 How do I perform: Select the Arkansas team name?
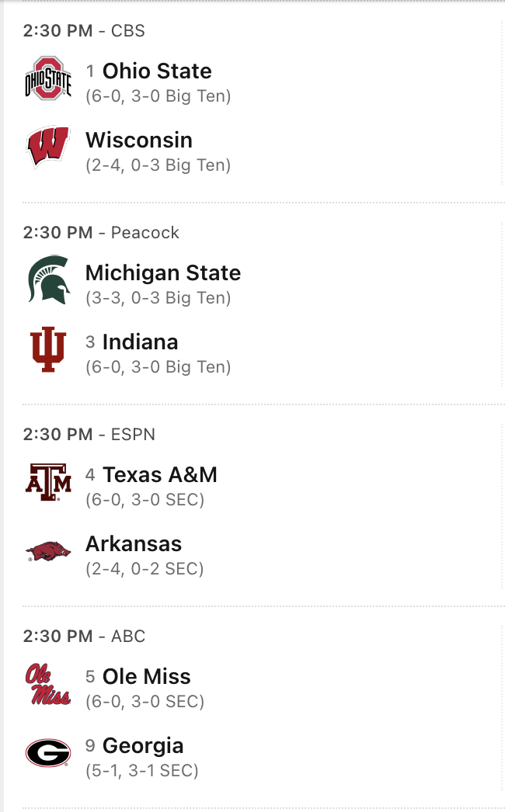(134, 543)
